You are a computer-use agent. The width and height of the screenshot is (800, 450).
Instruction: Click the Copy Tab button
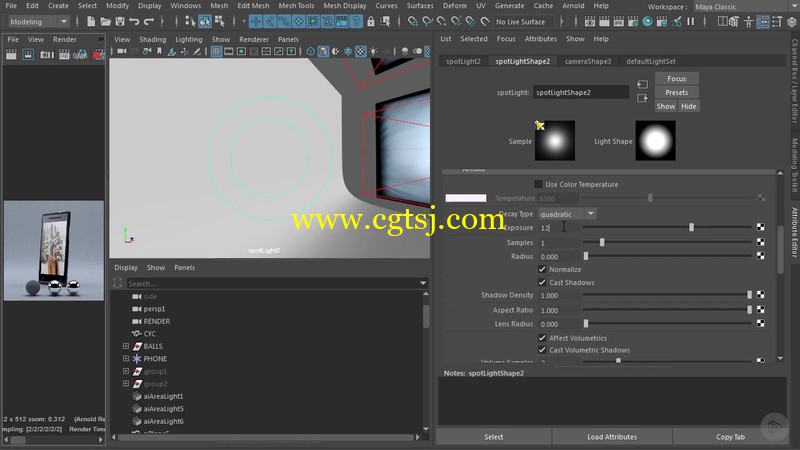[x=730, y=437]
